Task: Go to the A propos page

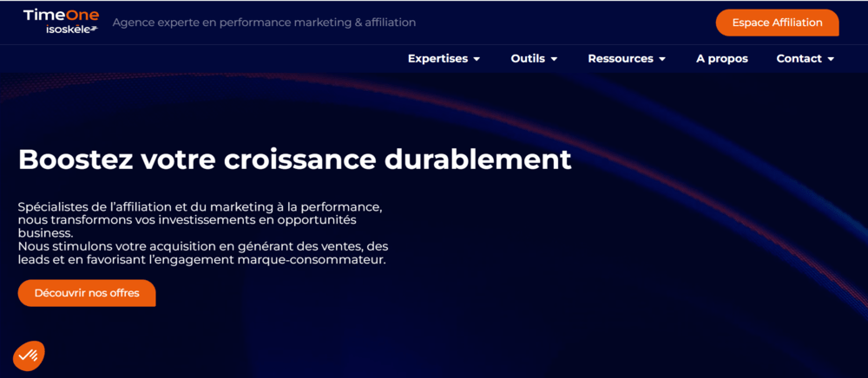Action: tap(721, 59)
